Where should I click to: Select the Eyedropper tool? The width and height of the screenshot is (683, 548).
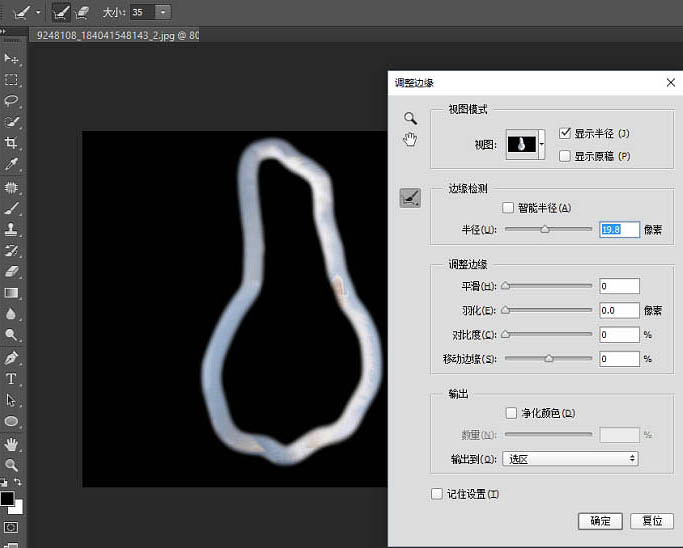[x=12, y=165]
